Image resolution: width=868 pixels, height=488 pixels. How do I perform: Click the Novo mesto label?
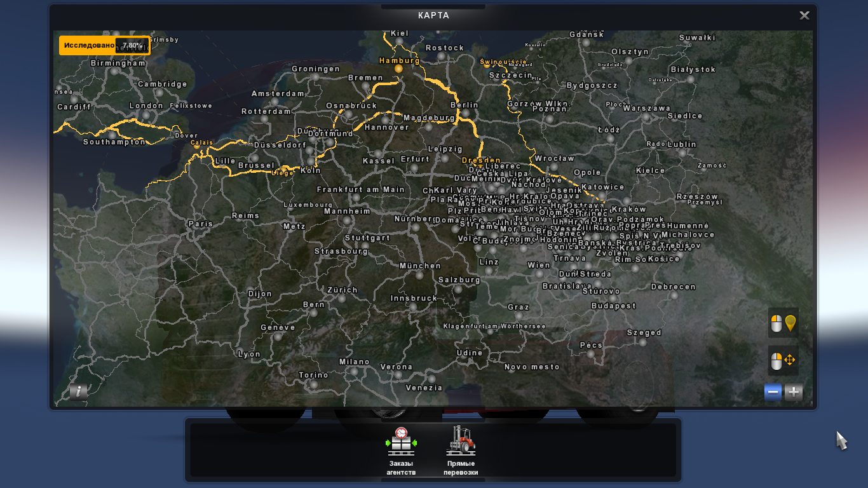coord(532,367)
